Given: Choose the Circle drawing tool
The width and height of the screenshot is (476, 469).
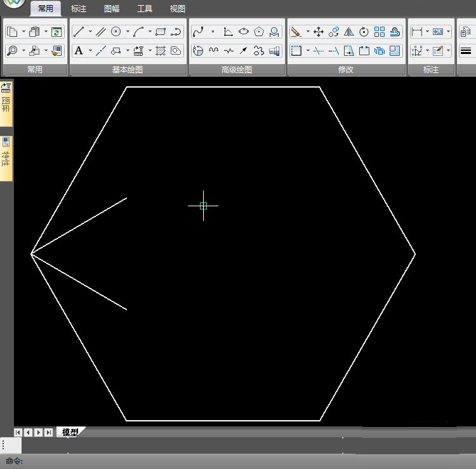Looking at the screenshot, I should [116, 32].
